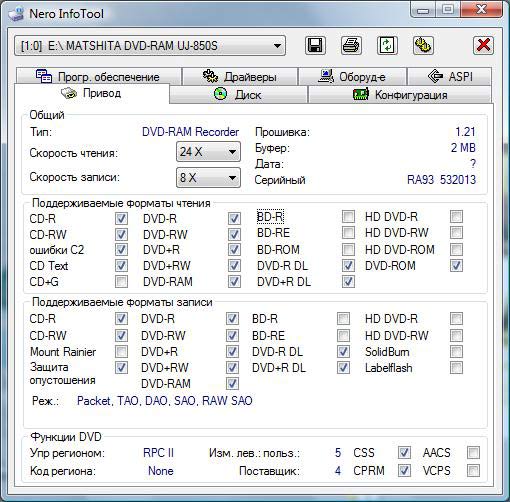
Task: Expand the write speed 8 X dropdown
Action: (x=208, y=177)
